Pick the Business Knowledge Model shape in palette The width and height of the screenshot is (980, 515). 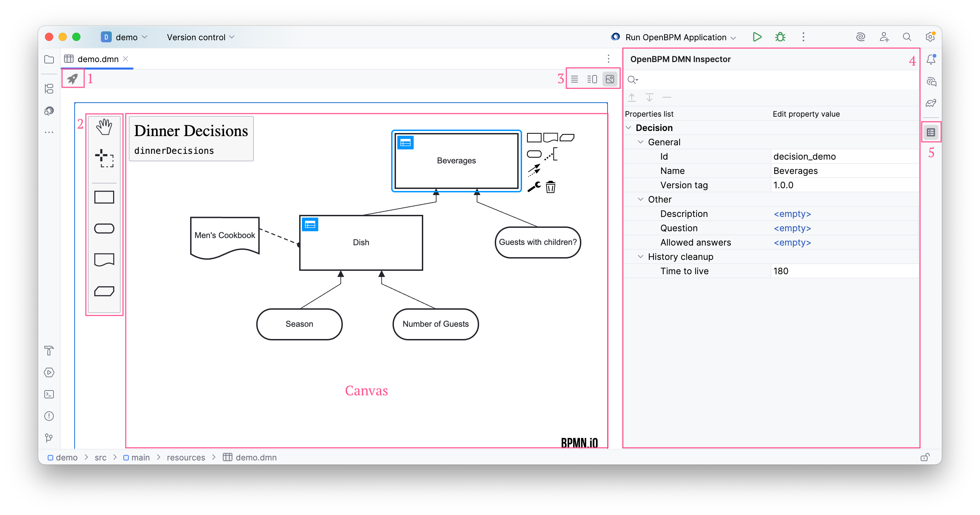coord(104,291)
